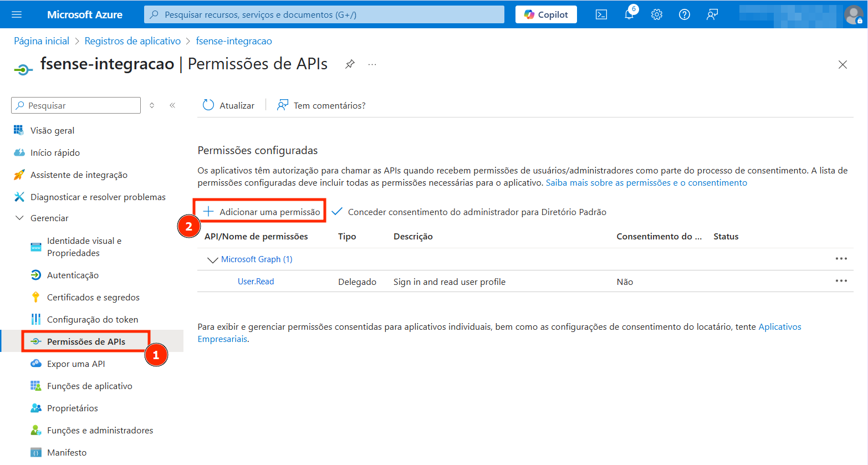The width and height of the screenshot is (868, 465).
Task: Click the Consentimento do ... column header
Action: [x=659, y=236]
